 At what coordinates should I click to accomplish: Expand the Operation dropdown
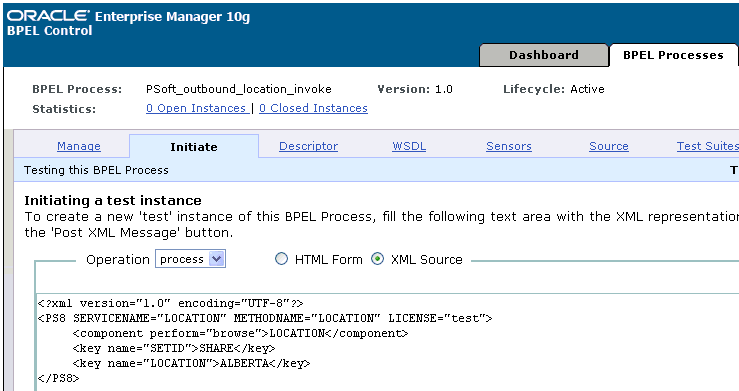(190, 259)
